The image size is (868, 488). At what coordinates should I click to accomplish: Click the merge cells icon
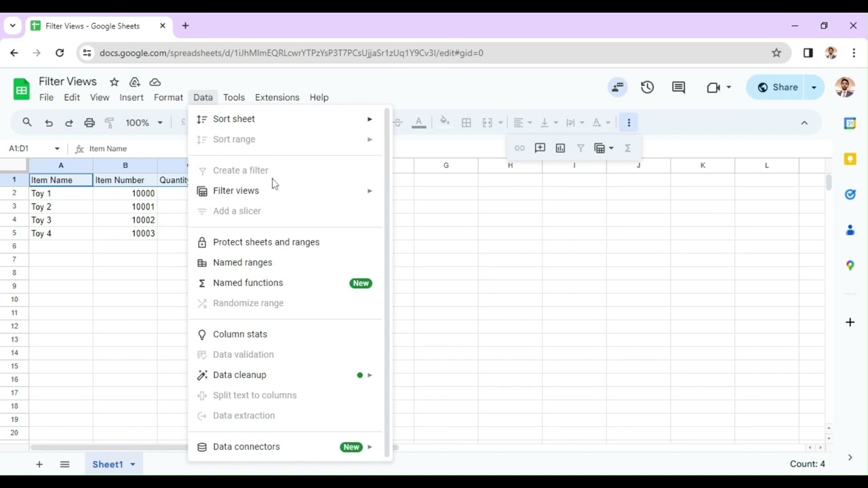click(x=487, y=123)
